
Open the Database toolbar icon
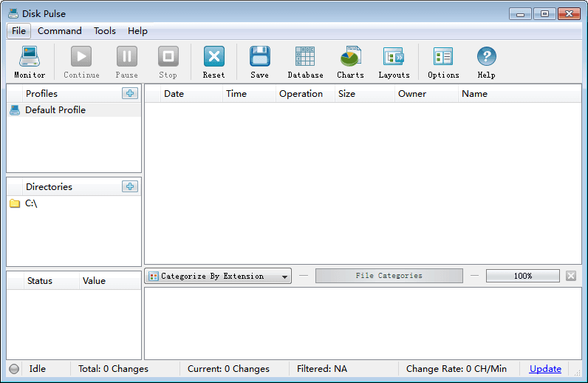tap(305, 57)
